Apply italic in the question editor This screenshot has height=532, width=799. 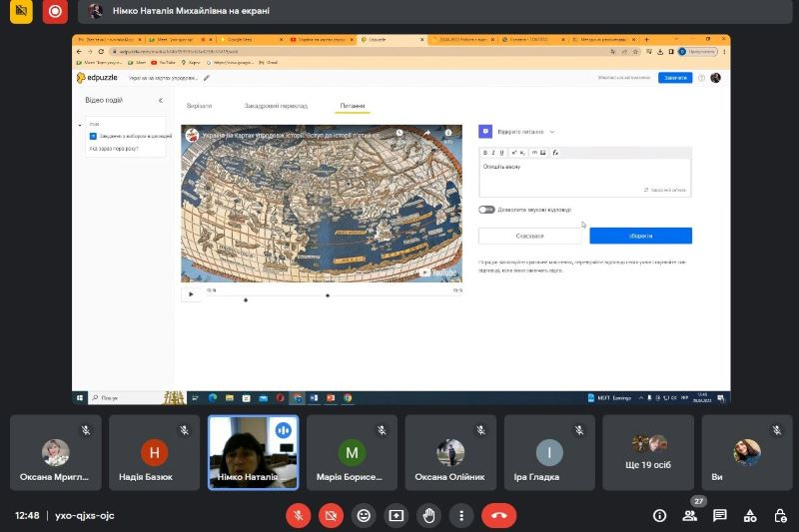(x=493, y=153)
